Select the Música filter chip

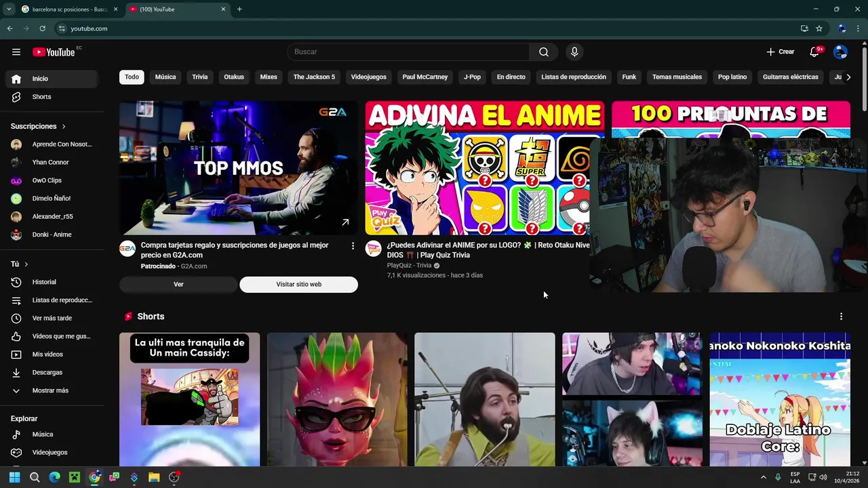[x=165, y=77]
